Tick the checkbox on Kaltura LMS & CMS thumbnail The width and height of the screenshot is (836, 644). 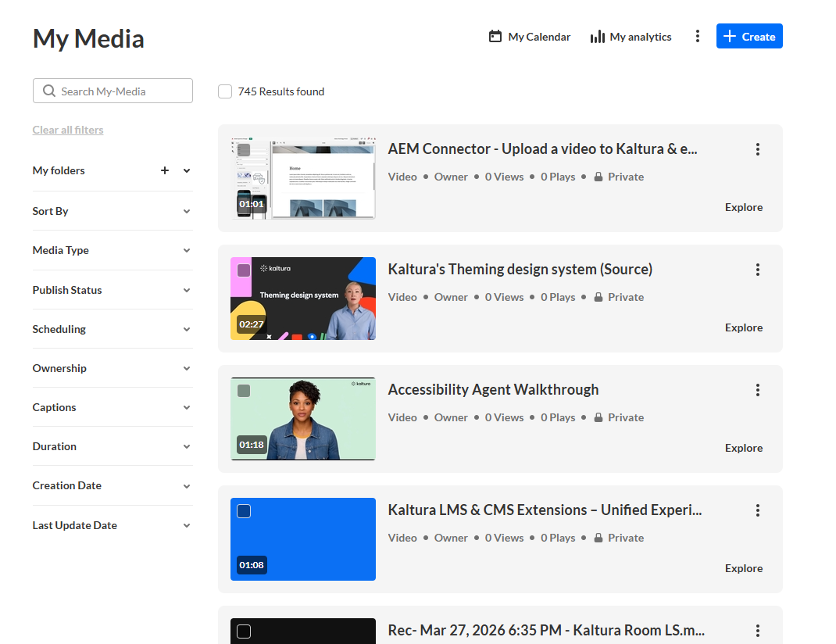click(244, 511)
